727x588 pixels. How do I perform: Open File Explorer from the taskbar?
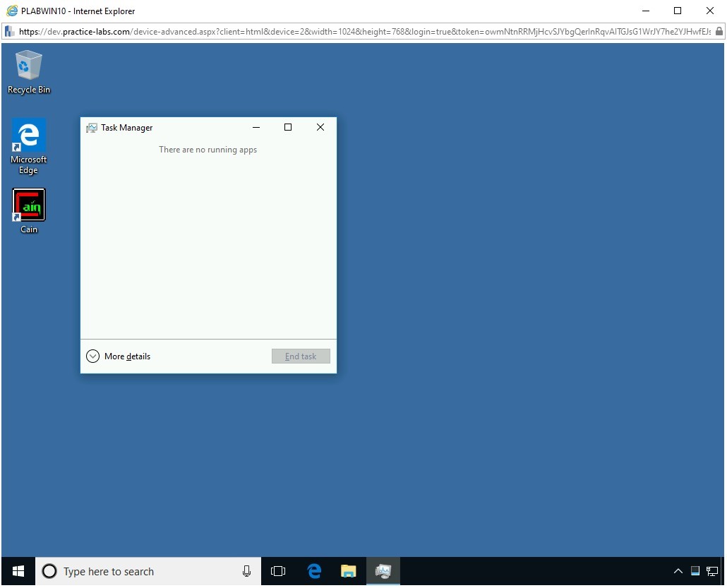348,571
